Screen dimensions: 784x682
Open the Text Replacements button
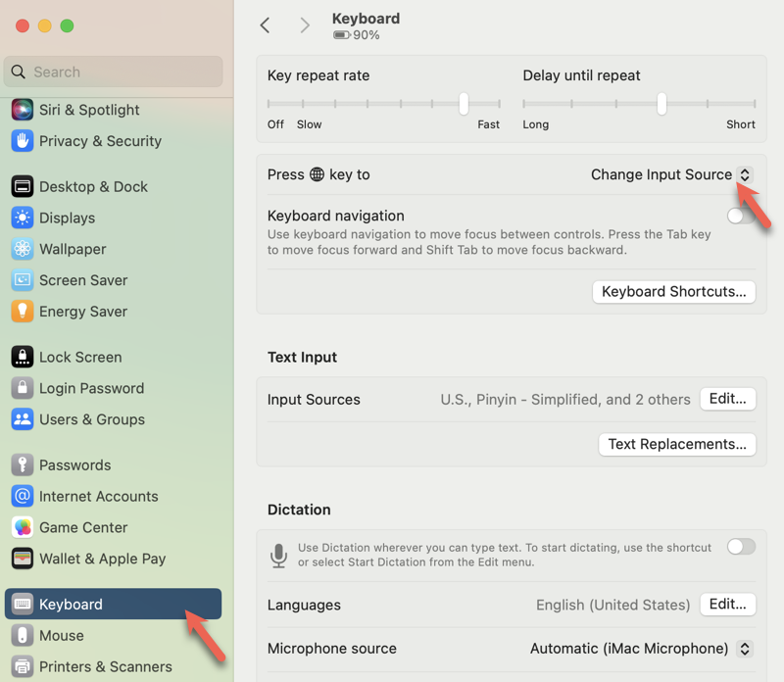point(677,444)
